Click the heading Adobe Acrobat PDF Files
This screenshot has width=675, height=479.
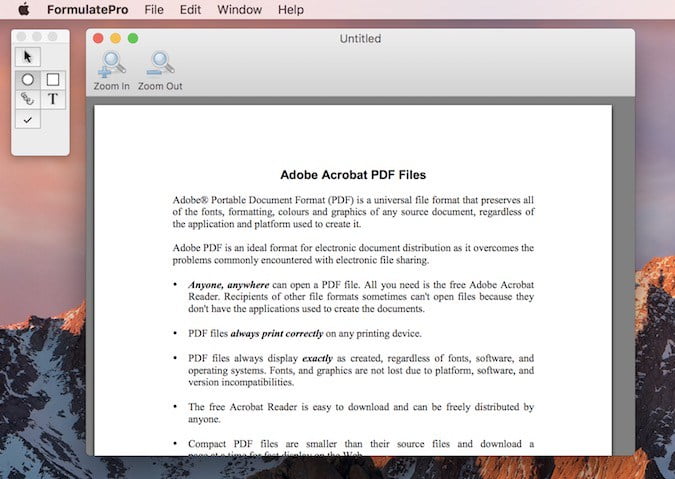pos(353,175)
